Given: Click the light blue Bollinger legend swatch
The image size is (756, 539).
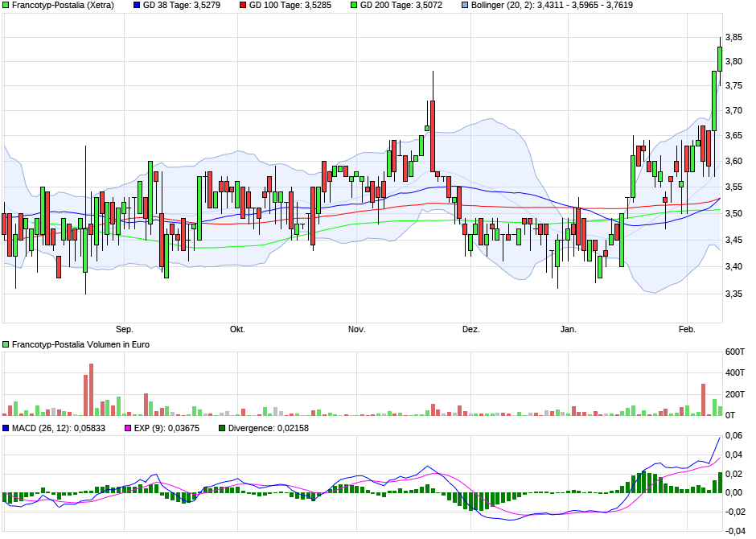Looking at the screenshot, I should coord(465,6).
